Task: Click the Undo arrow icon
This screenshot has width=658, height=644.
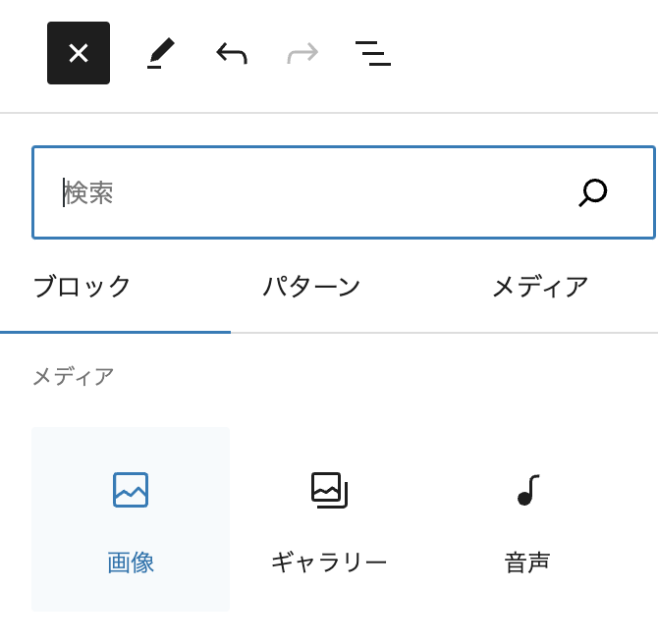Action: coord(232,53)
